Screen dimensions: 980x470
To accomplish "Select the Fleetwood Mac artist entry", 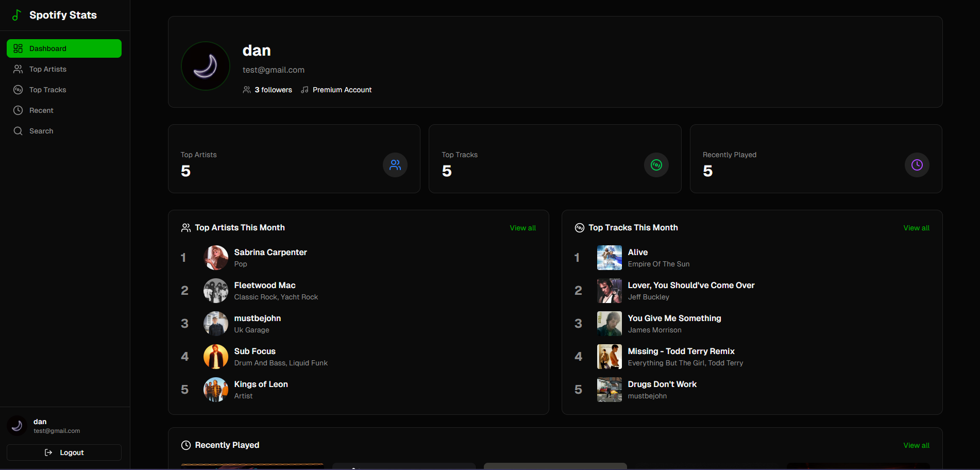I will tap(264, 286).
